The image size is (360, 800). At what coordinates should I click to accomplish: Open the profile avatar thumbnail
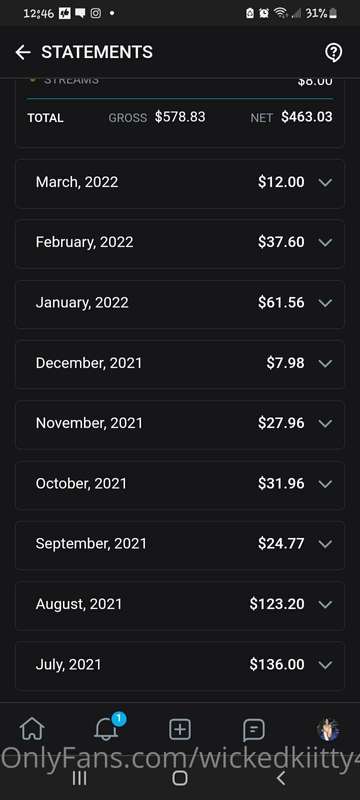click(328, 730)
